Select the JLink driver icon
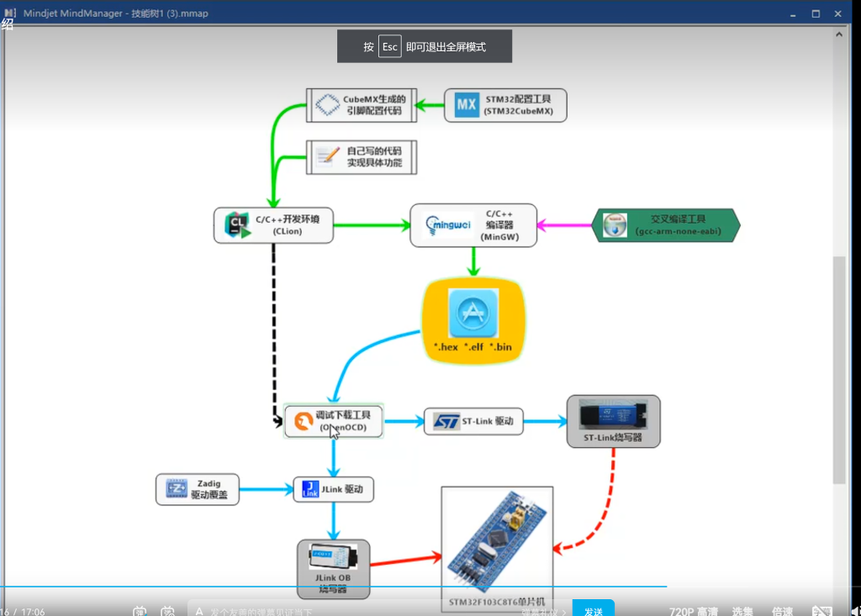 [309, 489]
